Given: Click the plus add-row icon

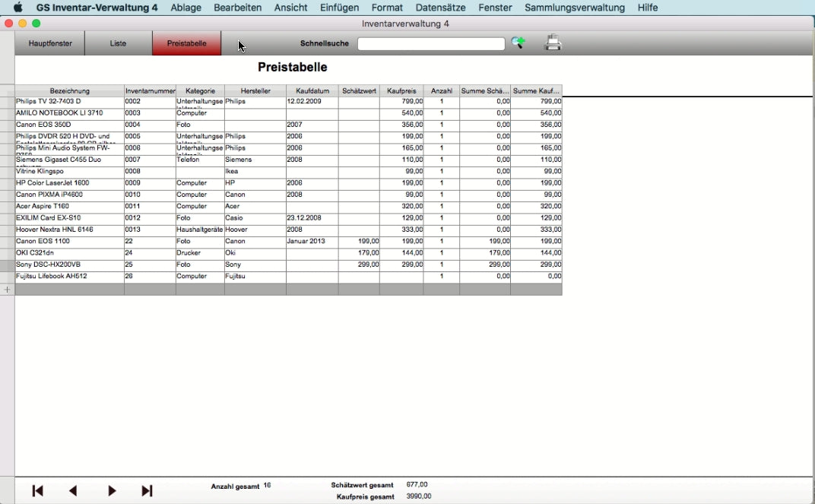Looking at the screenshot, I should [x=8, y=290].
